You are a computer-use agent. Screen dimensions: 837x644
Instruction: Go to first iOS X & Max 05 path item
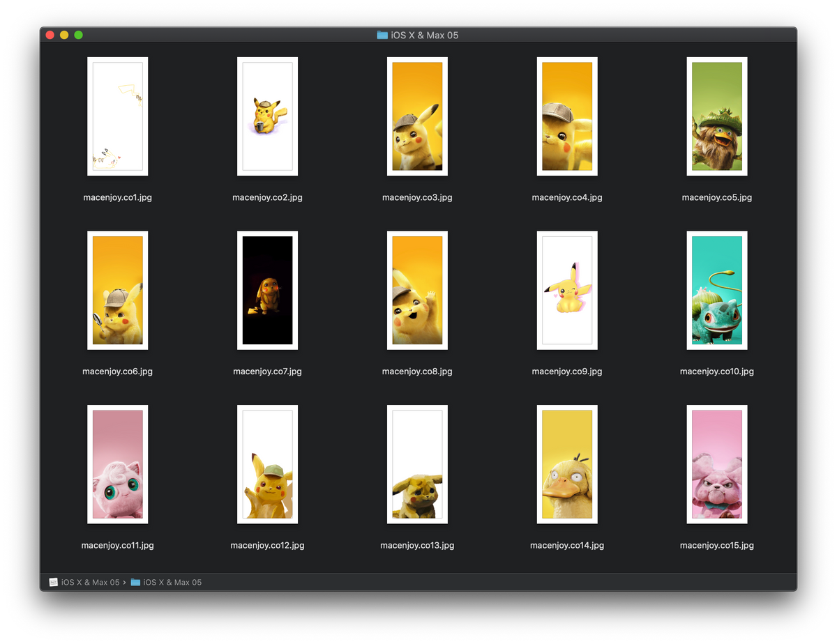click(84, 582)
